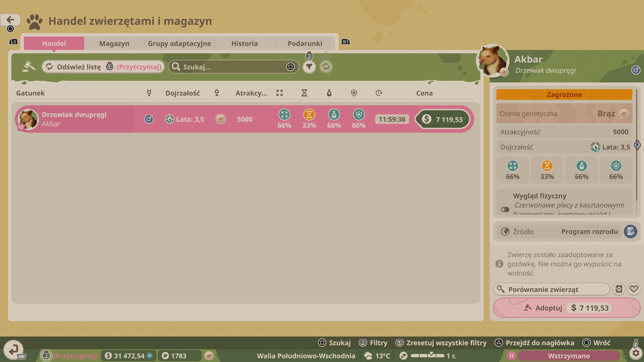
Task: Click the conservation credits 1783 counter
Action: click(x=179, y=356)
